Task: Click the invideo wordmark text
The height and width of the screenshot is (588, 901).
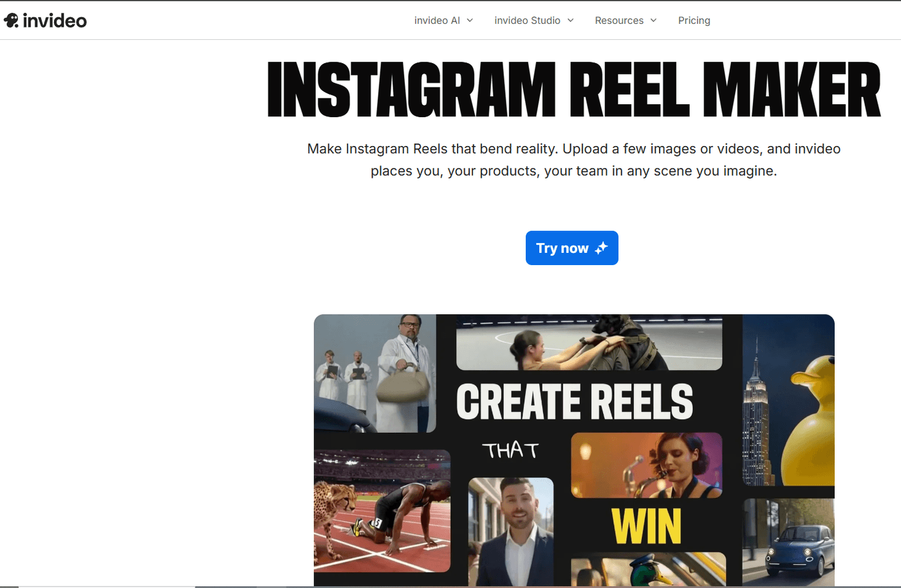Action: [55, 21]
